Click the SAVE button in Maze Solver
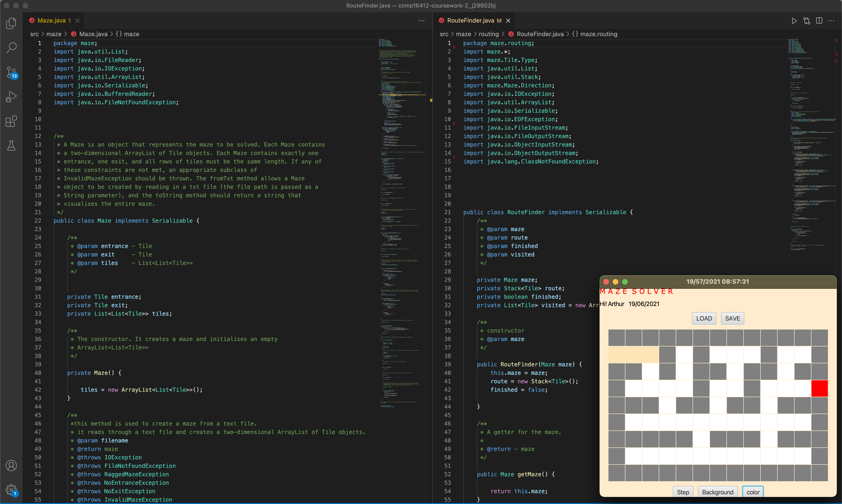 click(732, 318)
